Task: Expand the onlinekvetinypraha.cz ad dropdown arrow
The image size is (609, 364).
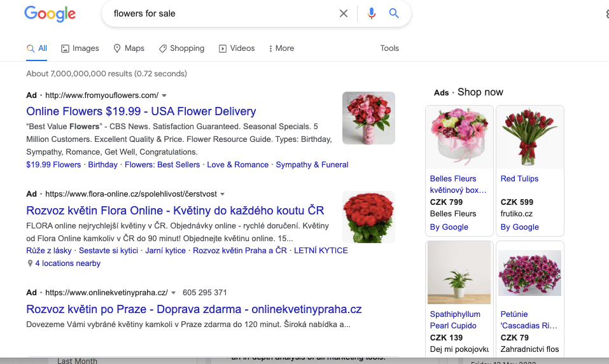Action: [173, 293]
